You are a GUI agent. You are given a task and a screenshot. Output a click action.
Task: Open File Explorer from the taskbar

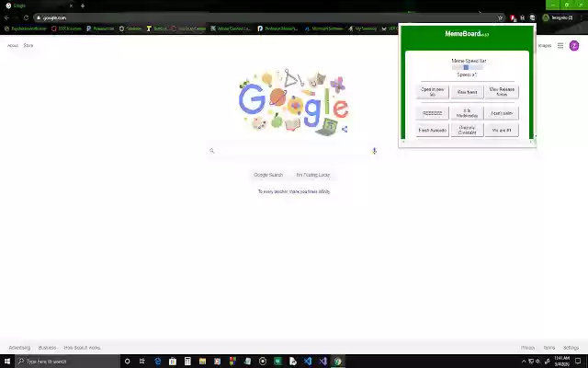(202, 362)
